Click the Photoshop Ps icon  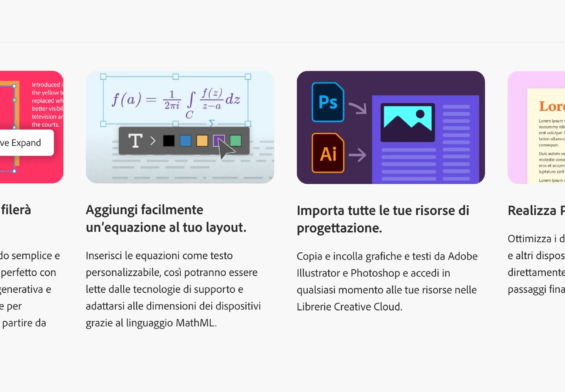[328, 102]
